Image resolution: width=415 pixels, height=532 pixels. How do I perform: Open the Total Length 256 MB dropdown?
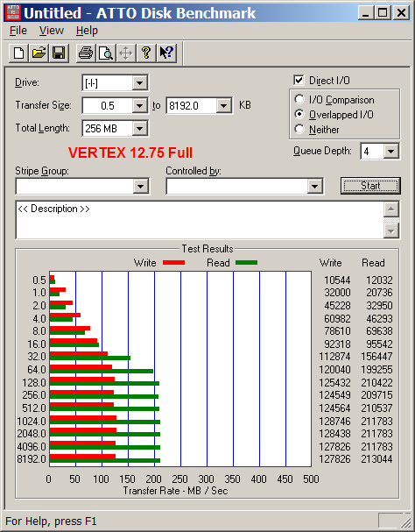pyautogui.click(x=139, y=129)
